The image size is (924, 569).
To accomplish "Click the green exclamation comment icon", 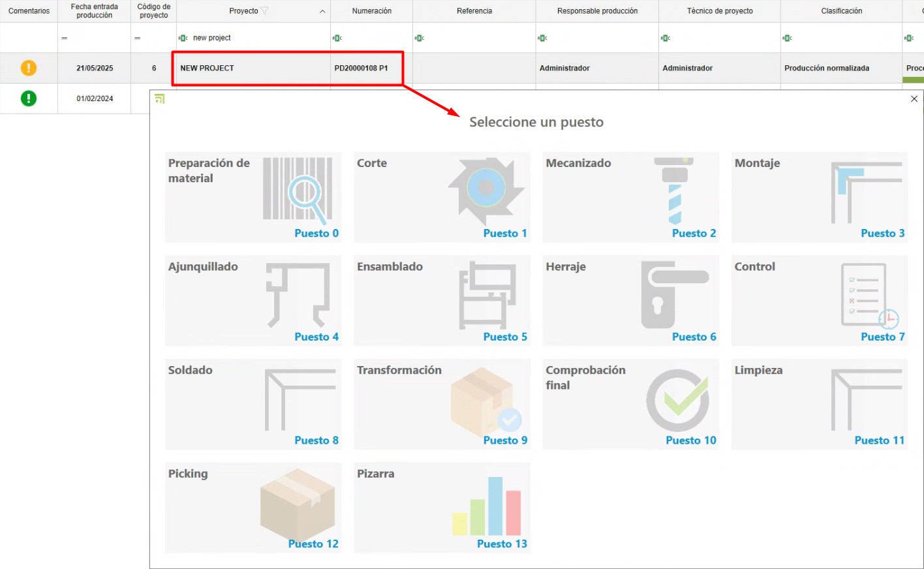I will pos(29,99).
